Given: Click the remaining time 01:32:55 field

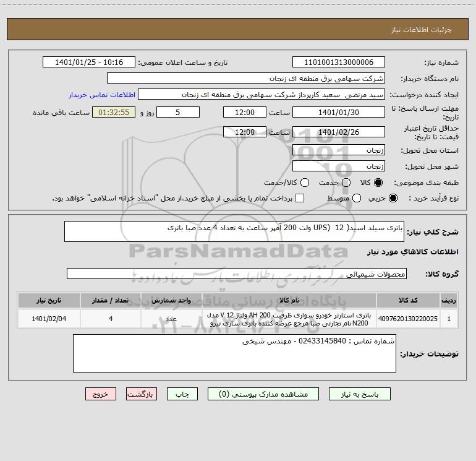Looking at the screenshot, I should (114, 112).
